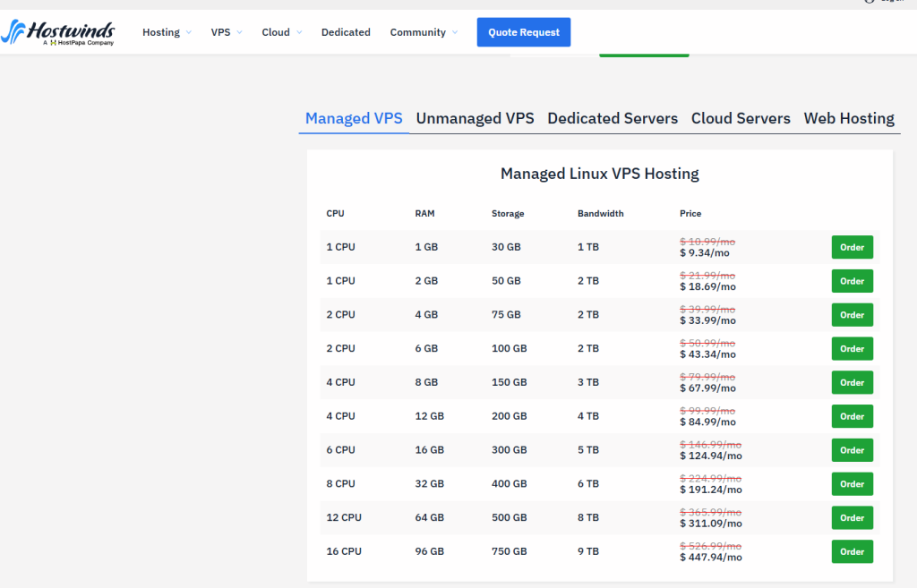Order the $311.09/mo 64 GB plan
Image resolution: width=917 pixels, height=588 pixels.
click(853, 518)
